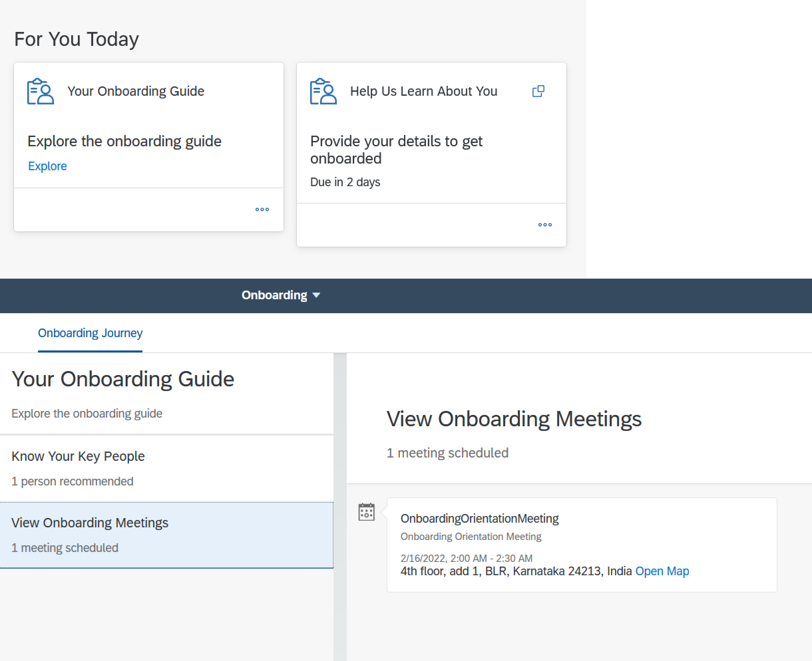Open more options on Your Onboarding Guide card

[x=262, y=209]
